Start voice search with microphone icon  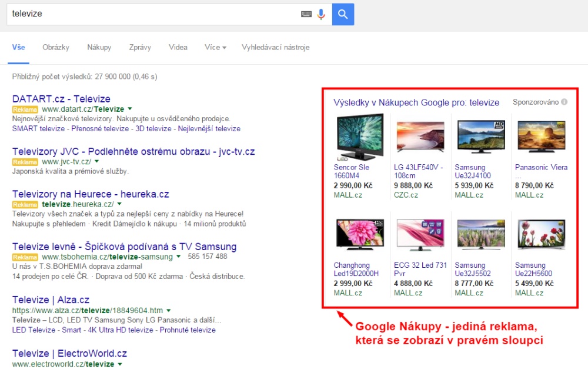coord(321,14)
